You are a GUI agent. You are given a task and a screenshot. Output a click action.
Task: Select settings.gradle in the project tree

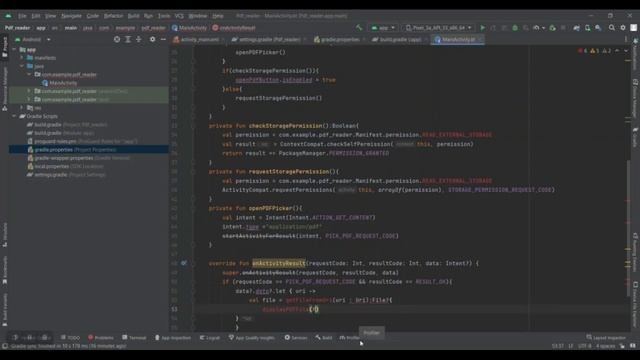tap(66, 175)
